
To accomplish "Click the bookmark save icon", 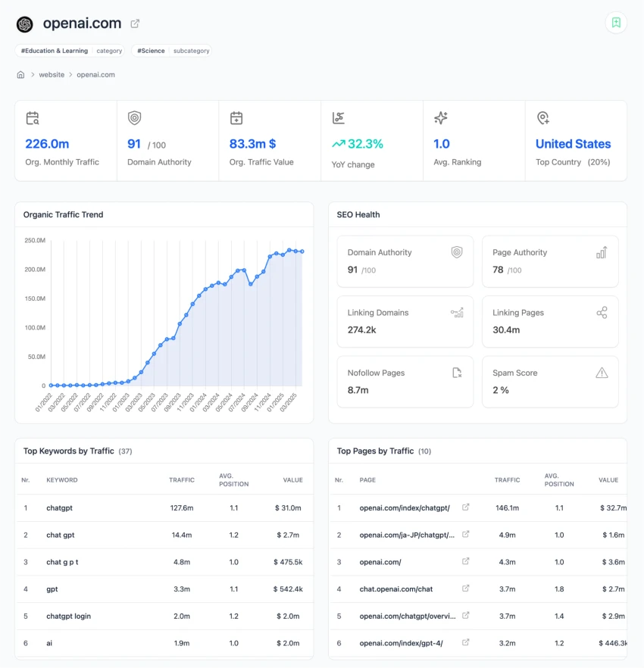I will click(616, 23).
